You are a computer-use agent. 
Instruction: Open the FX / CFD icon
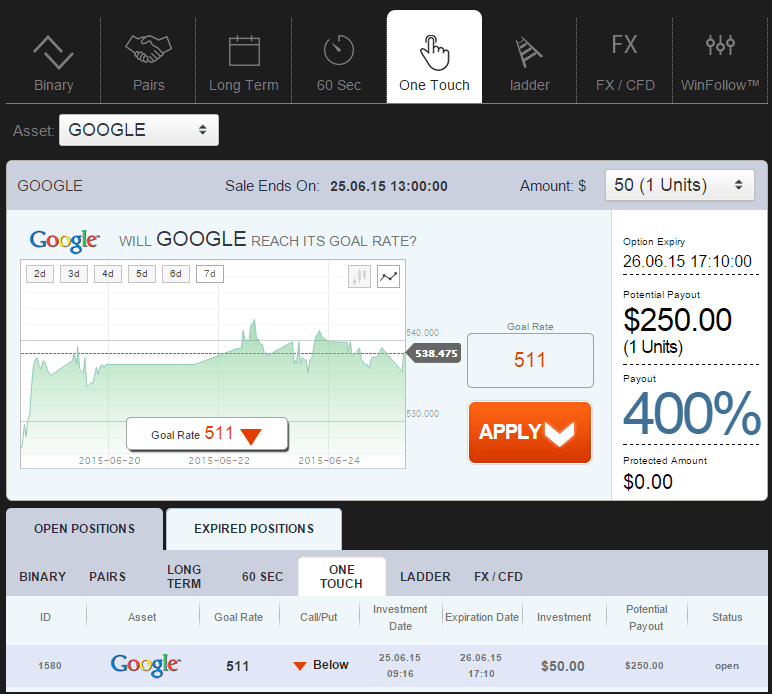(624, 44)
